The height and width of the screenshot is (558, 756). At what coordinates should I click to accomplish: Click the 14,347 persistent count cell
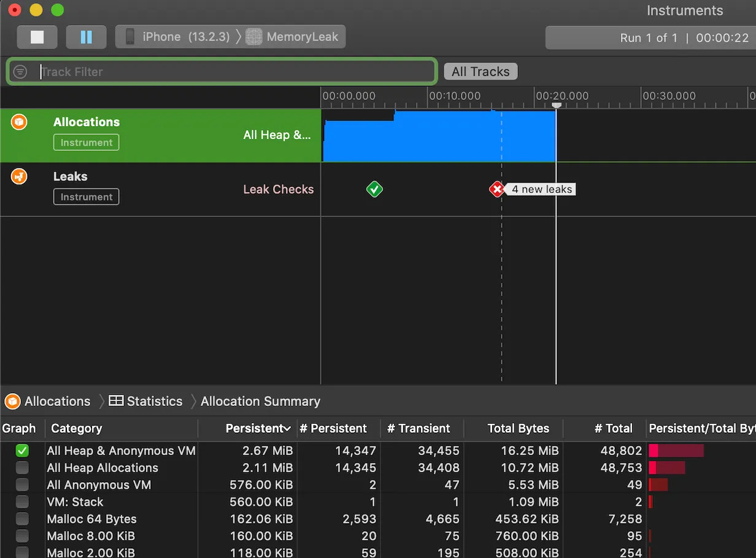coord(355,451)
